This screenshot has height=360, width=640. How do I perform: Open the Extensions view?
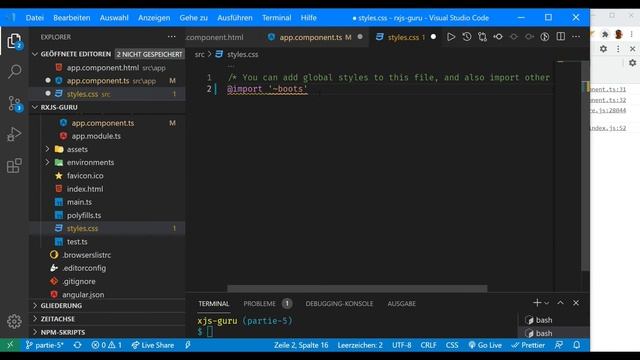pyautogui.click(x=14, y=166)
